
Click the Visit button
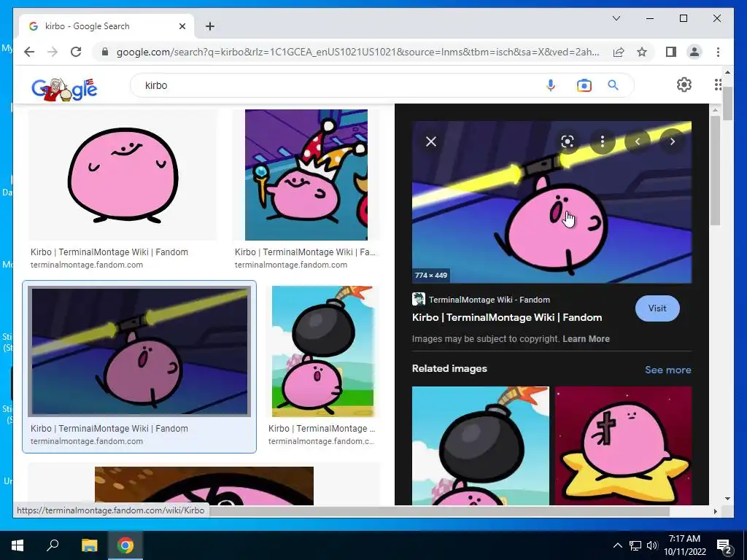(x=657, y=308)
